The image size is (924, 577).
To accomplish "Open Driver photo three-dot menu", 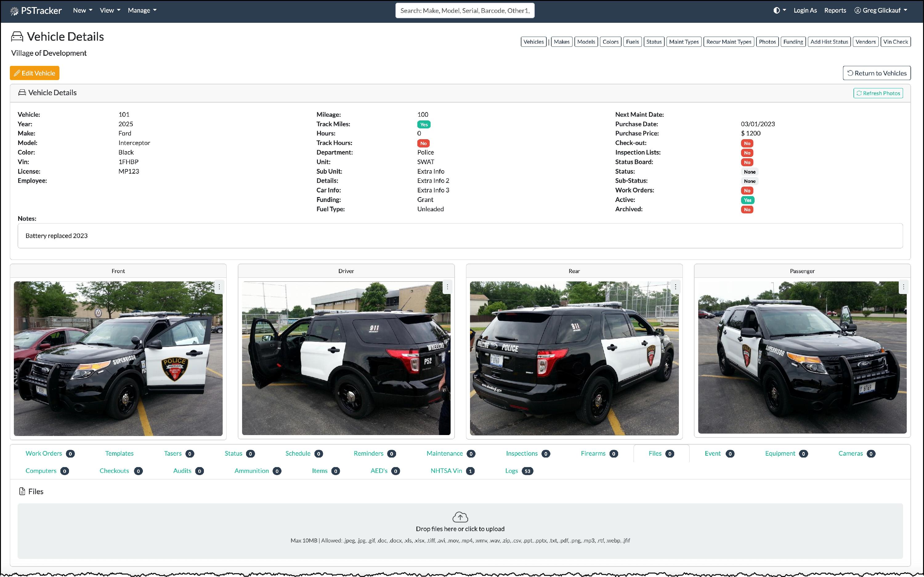I will click(447, 287).
